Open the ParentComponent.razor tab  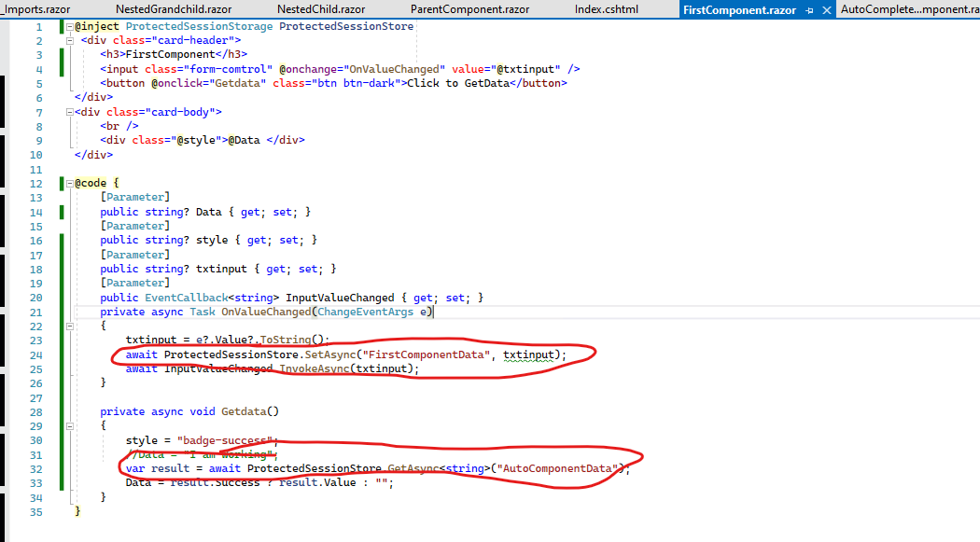[469, 9]
